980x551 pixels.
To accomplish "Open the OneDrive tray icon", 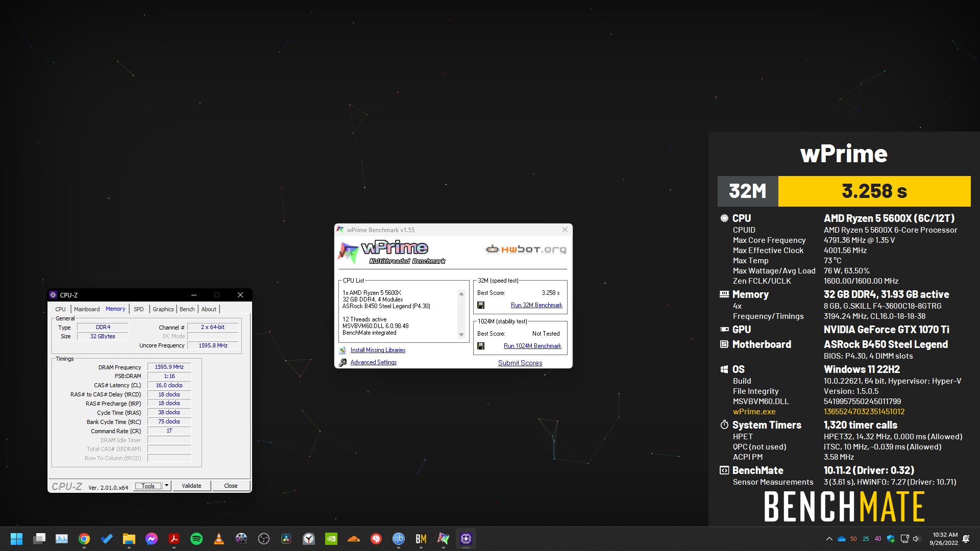I will [x=842, y=539].
